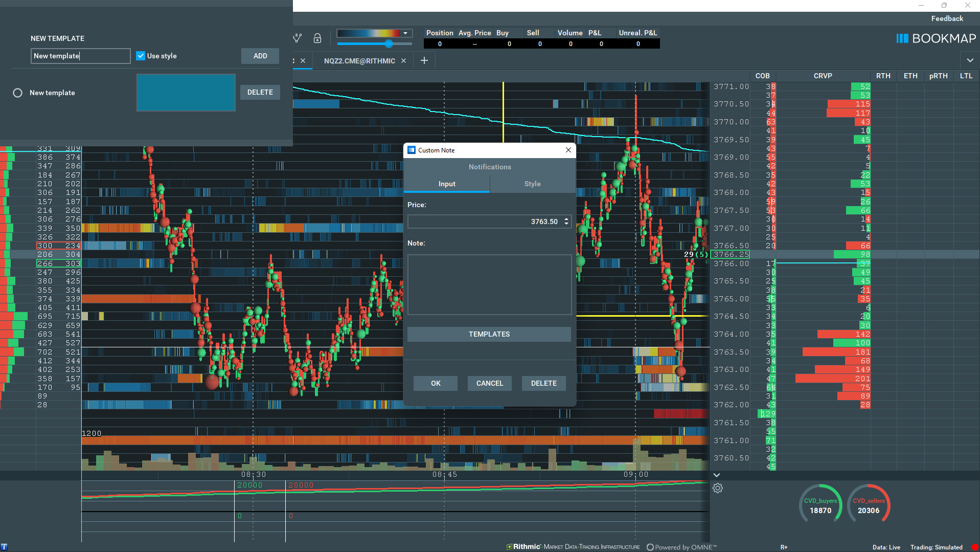Click the heatmap contrast slider handle
This screenshot has height=552, width=980.
[x=389, y=44]
